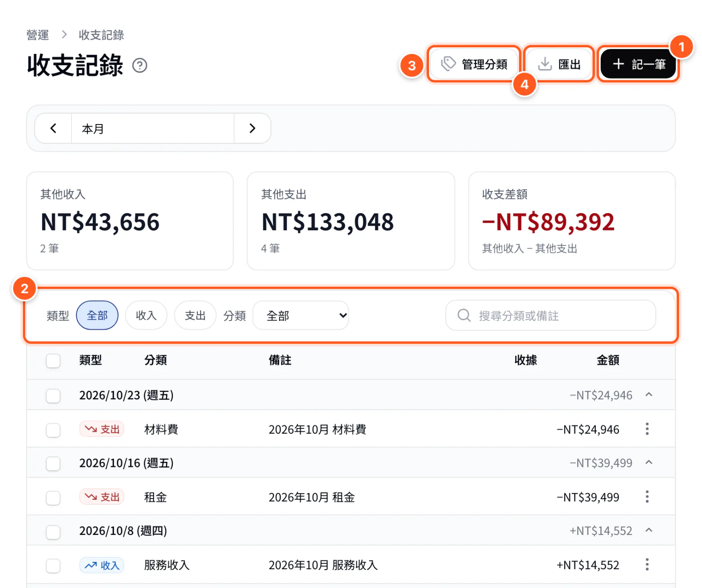The height and width of the screenshot is (588, 702).
Task: Go to previous month with left arrow
Action: click(53, 128)
